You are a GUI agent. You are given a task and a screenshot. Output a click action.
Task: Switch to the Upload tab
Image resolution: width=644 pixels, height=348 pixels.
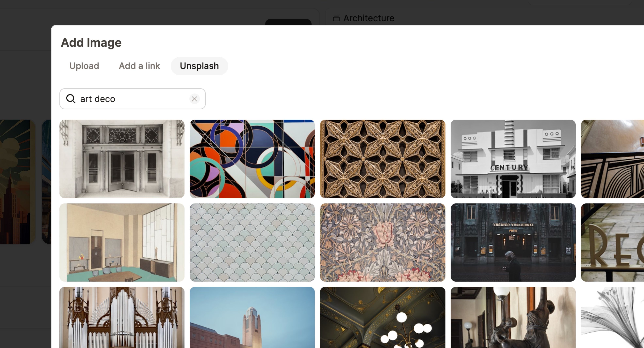click(x=84, y=66)
